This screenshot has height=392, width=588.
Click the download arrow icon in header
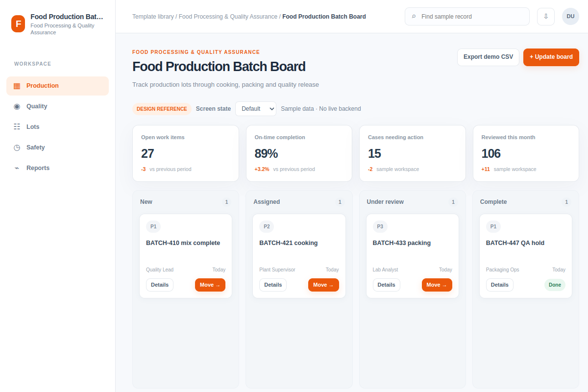tap(546, 16)
